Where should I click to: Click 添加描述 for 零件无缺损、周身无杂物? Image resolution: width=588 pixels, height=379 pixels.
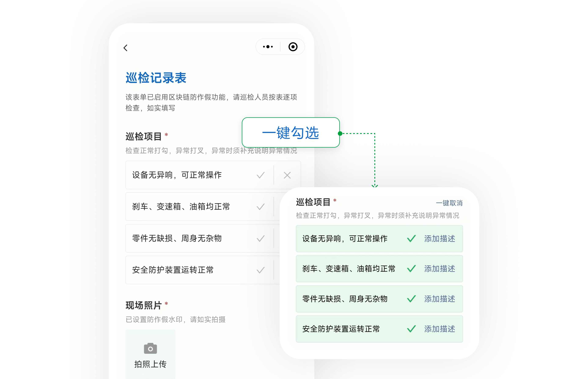point(440,299)
